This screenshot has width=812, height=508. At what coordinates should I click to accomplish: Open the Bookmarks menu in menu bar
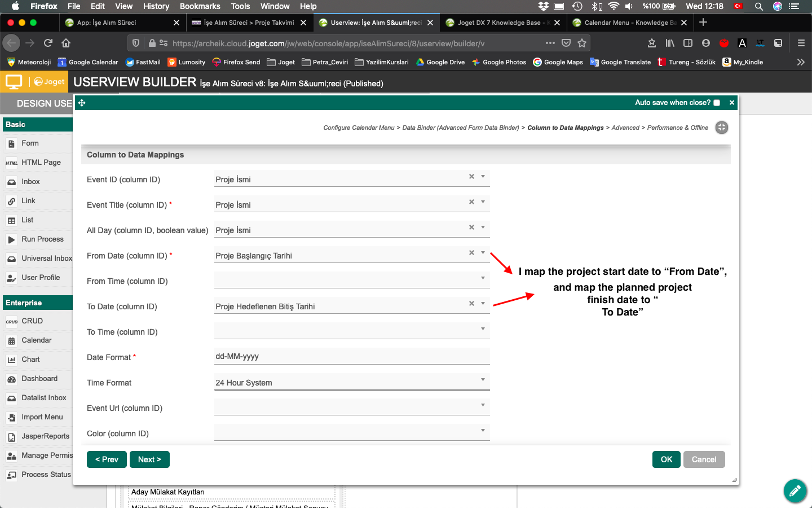click(200, 6)
